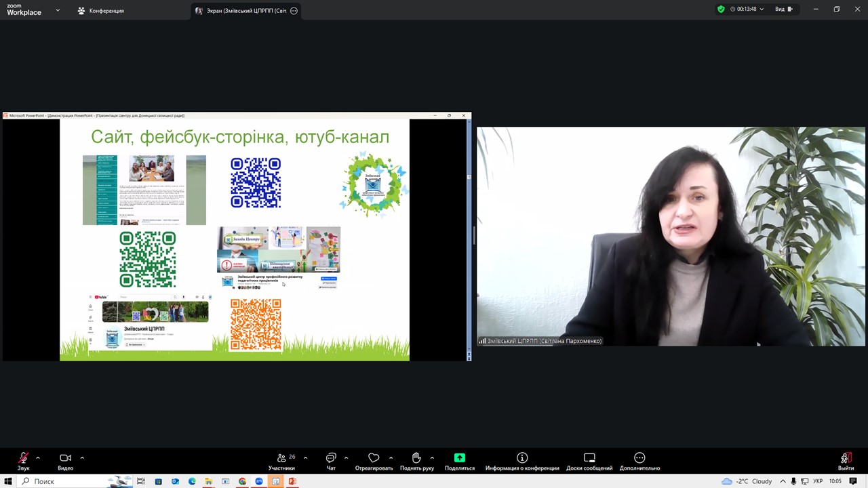Click the Отреагировать reactions heart icon
The image size is (868, 488).
click(x=374, y=459)
